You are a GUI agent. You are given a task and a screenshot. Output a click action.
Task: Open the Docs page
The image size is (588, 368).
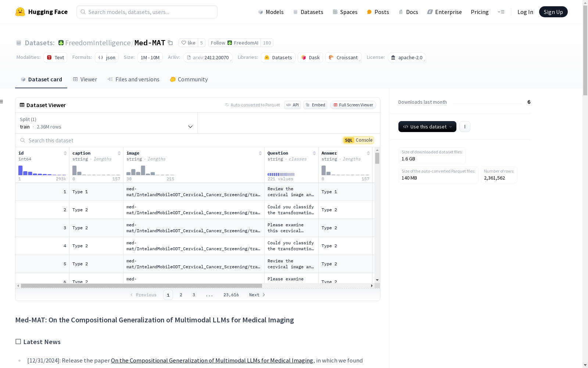pyautogui.click(x=408, y=12)
